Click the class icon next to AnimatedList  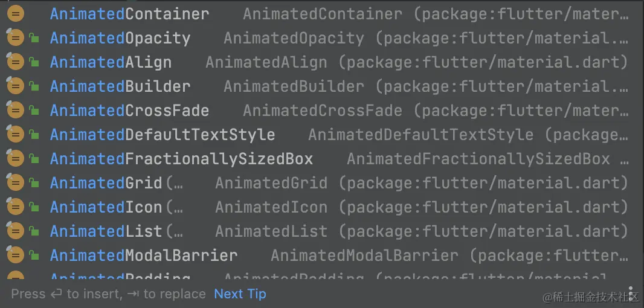[x=15, y=231]
